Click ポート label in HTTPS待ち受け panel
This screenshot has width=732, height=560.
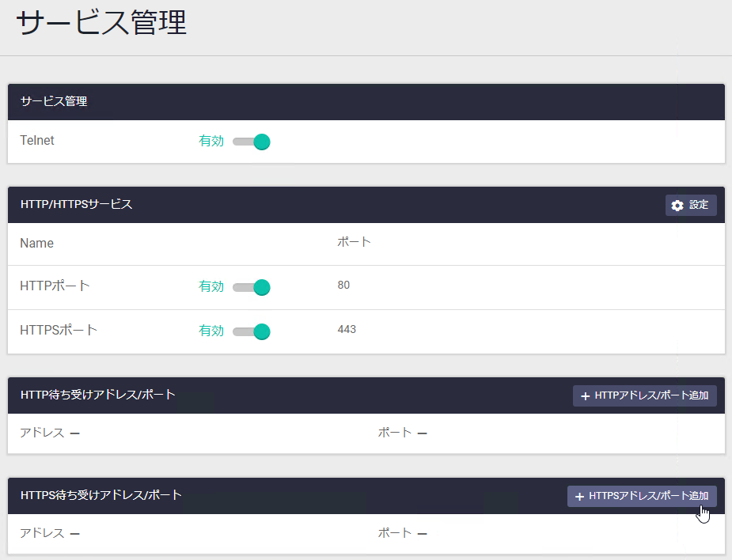[394, 533]
